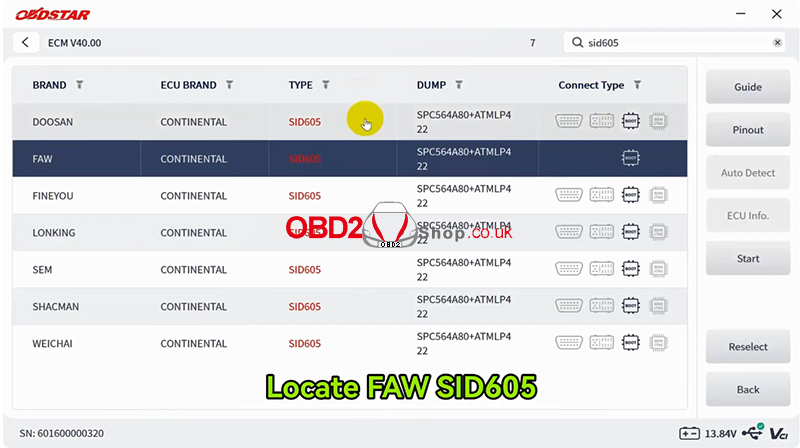Choose the bench connector icon for DOOSAN
The image size is (800, 448).
(x=602, y=121)
